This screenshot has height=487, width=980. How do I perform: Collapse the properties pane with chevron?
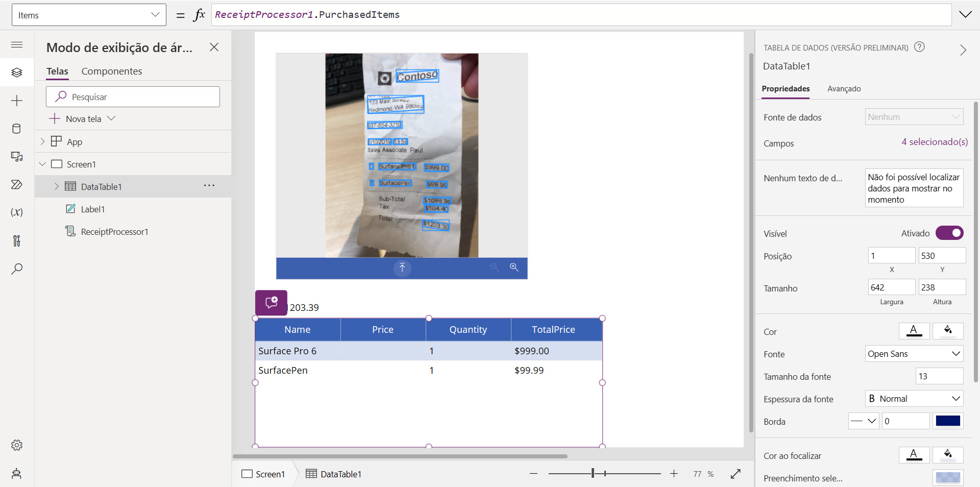pos(963,50)
